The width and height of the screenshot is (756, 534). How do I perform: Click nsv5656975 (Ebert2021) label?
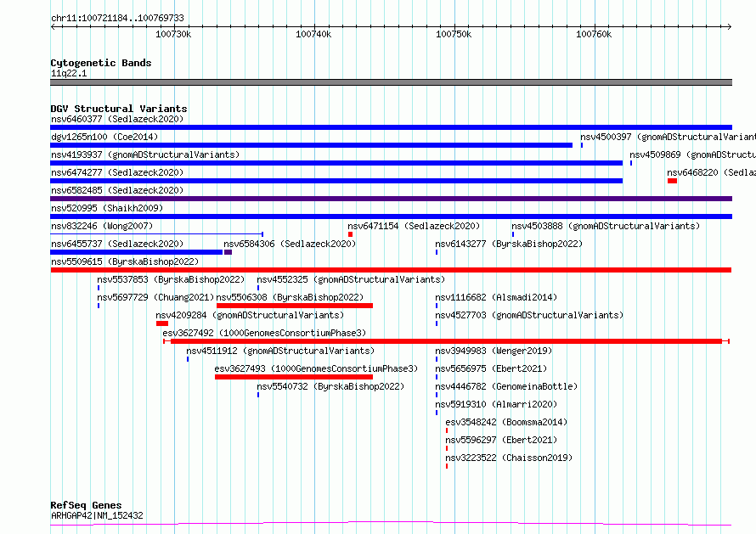(x=491, y=368)
